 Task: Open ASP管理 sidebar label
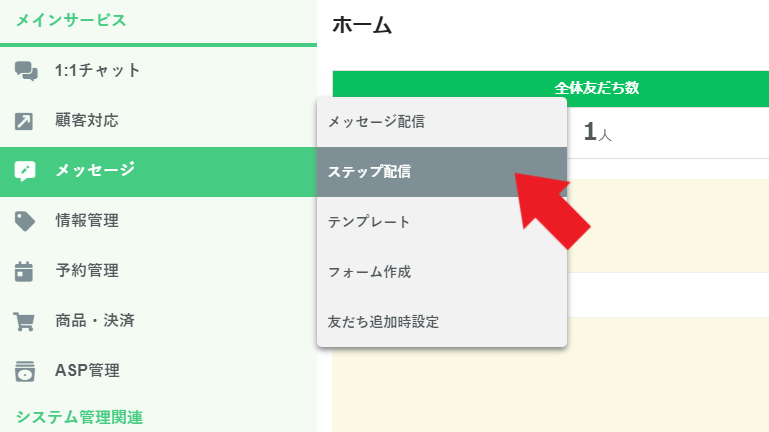(x=87, y=371)
